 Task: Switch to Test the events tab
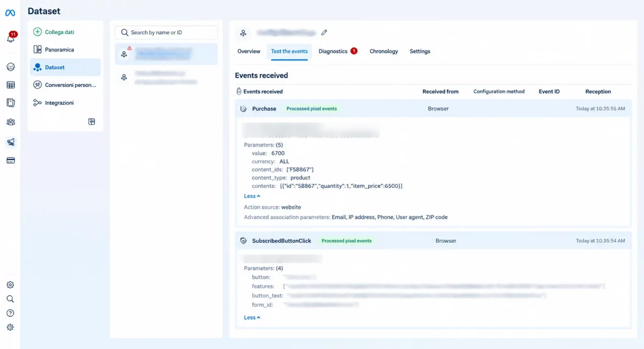(289, 52)
